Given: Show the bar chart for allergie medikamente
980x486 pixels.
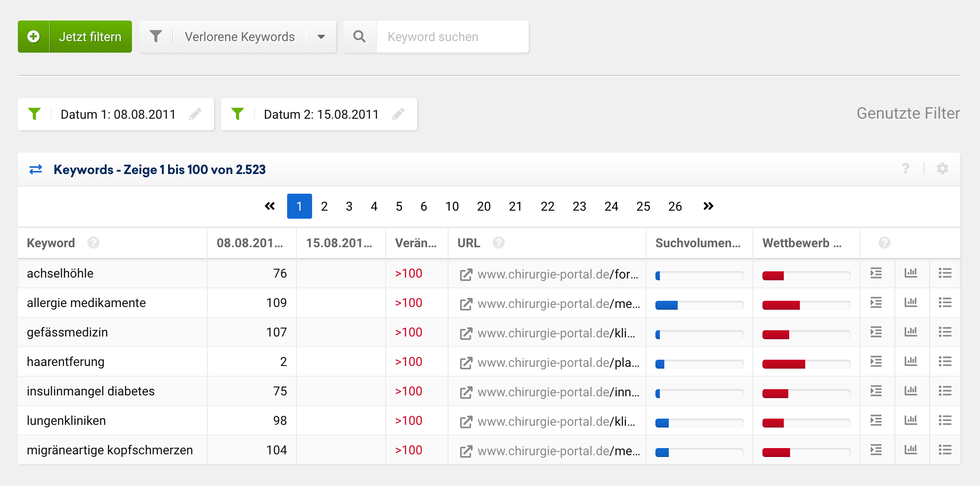Looking at the screenshot, I should pyautogui.click(x=911, y=303).
